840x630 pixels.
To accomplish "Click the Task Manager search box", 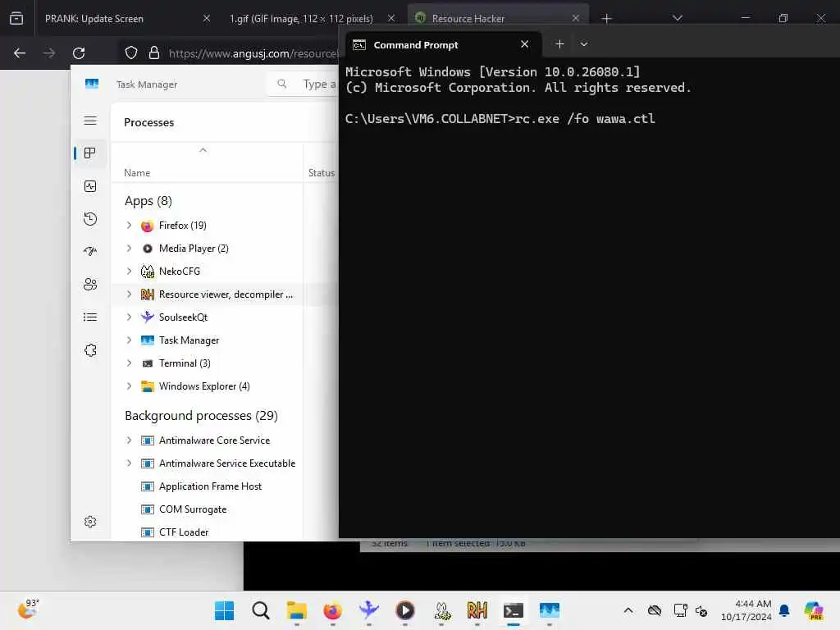I will click(x=302, y=84).
